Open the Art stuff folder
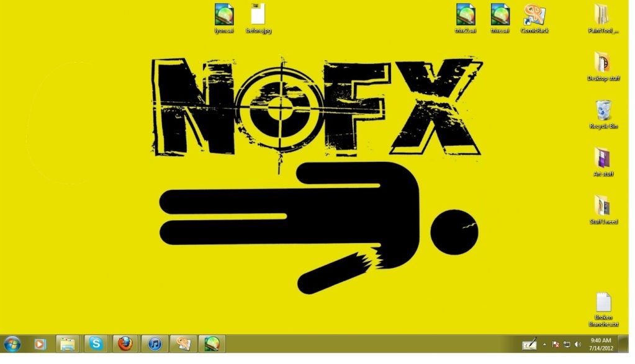The image size is (635, 364). (603, 162)
